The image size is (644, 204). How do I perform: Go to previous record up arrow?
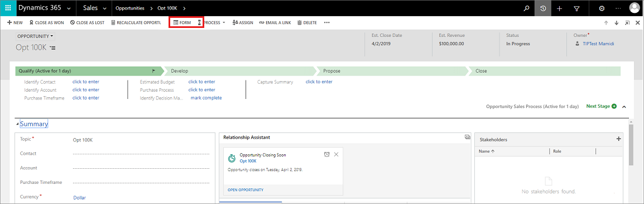(606, 23)
